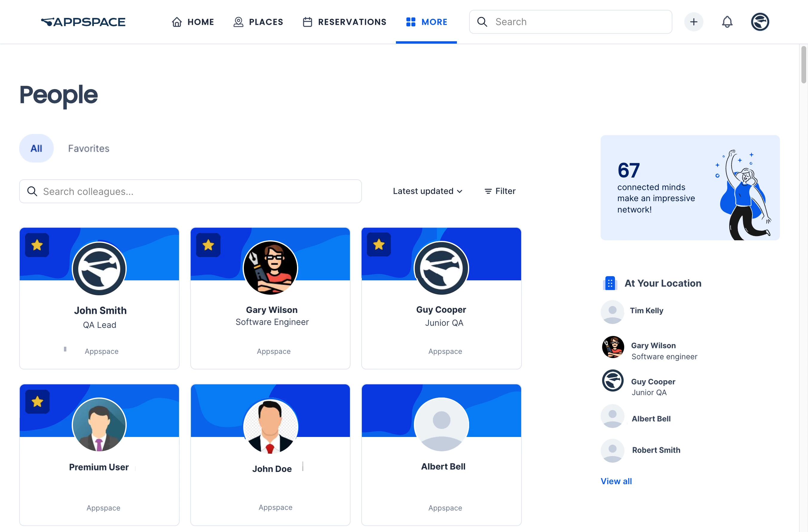Open the PLACES navigation item
This screenshot has width=808, height=532.
[258, 22]
